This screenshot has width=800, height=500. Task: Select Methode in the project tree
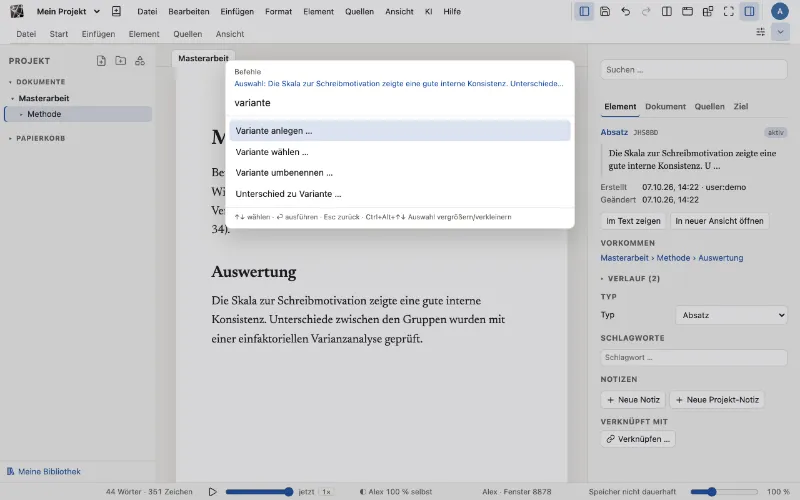(x=78, y=114)
